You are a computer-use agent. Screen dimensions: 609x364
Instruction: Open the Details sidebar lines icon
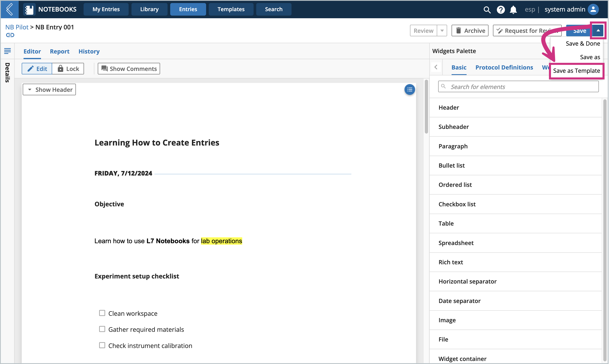[x=7, y=51]
